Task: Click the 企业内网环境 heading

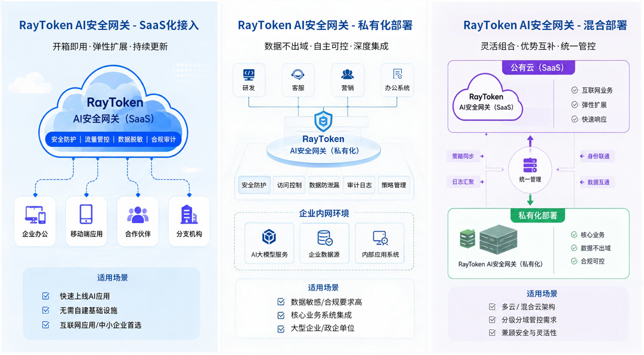Action: (x=324, y=213)
